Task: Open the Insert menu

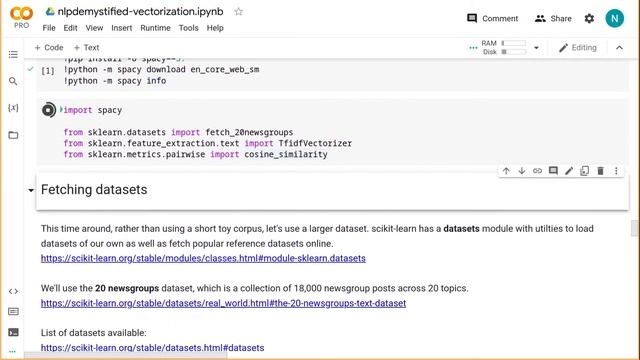Action: pos(122,28)
